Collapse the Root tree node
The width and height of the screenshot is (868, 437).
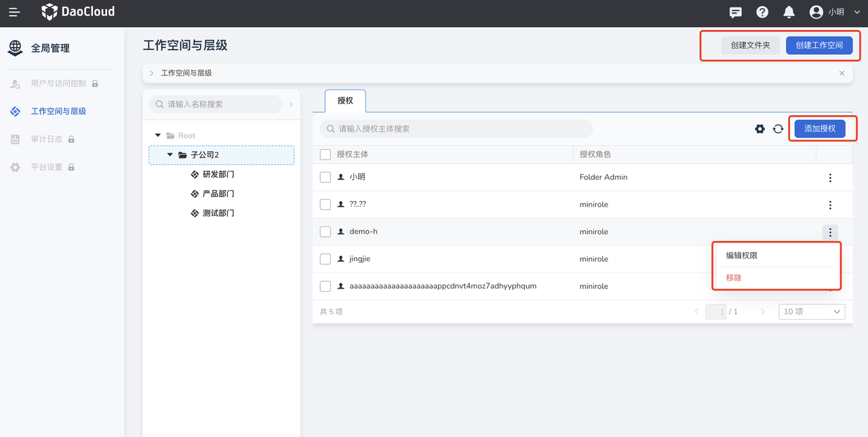click(158, 136)
